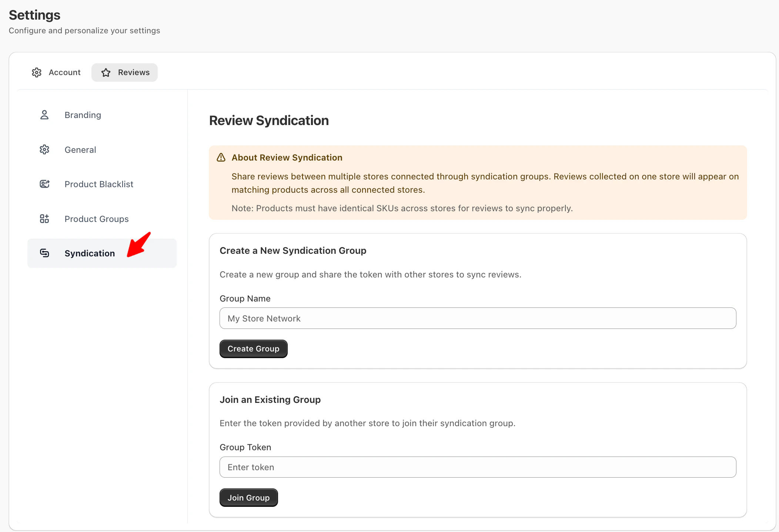Click the About Review Syndication heading
This screenshot has width=779, height=532.
tap(287, 158)
